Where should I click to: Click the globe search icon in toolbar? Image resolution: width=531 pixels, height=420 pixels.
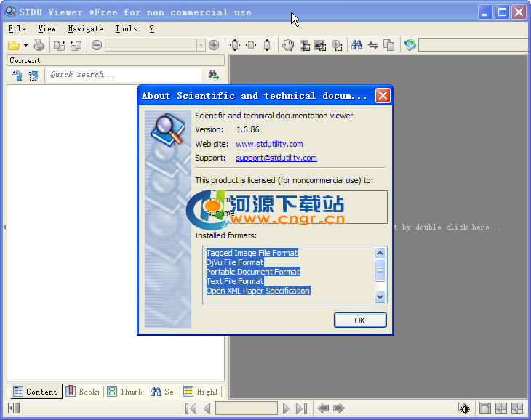pyautogui.click(x=410, y=45)
